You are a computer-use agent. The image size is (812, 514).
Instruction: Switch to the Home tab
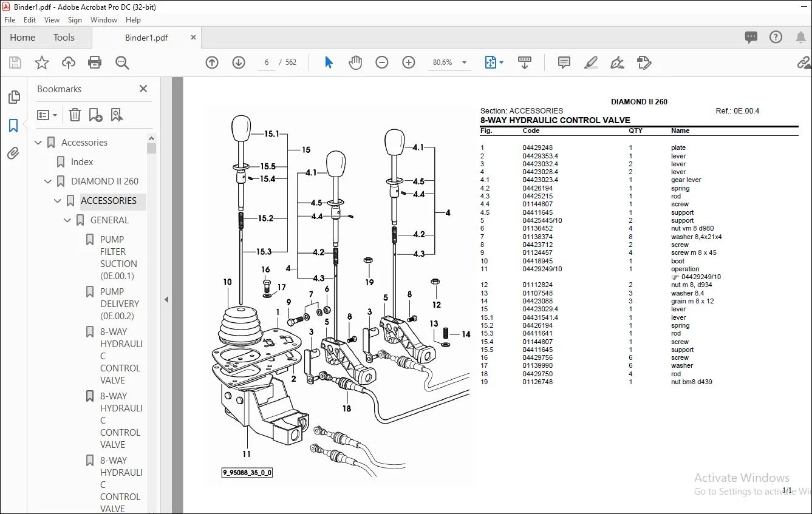pyautogui.click(x=22, y=38)
